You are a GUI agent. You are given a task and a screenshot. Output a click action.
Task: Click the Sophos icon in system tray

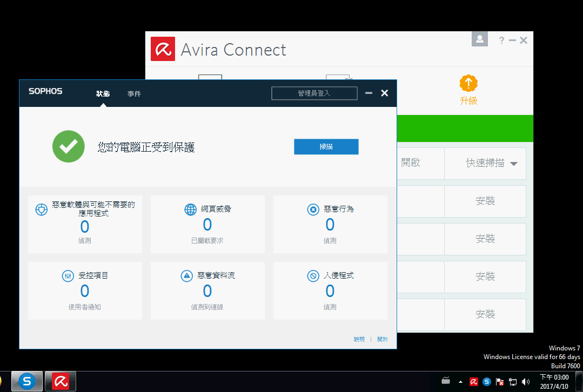click(x=487, y=382)
